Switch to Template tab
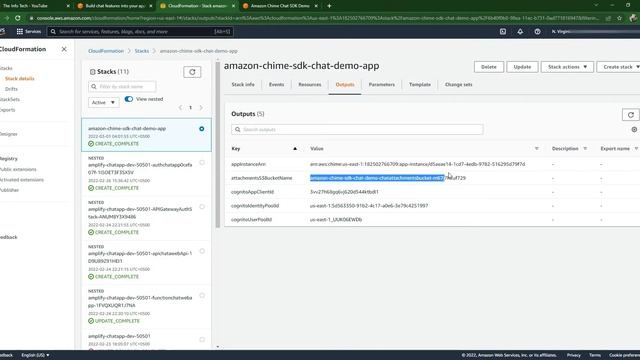This screenshot has height=360, width=640. pos(420,84)
